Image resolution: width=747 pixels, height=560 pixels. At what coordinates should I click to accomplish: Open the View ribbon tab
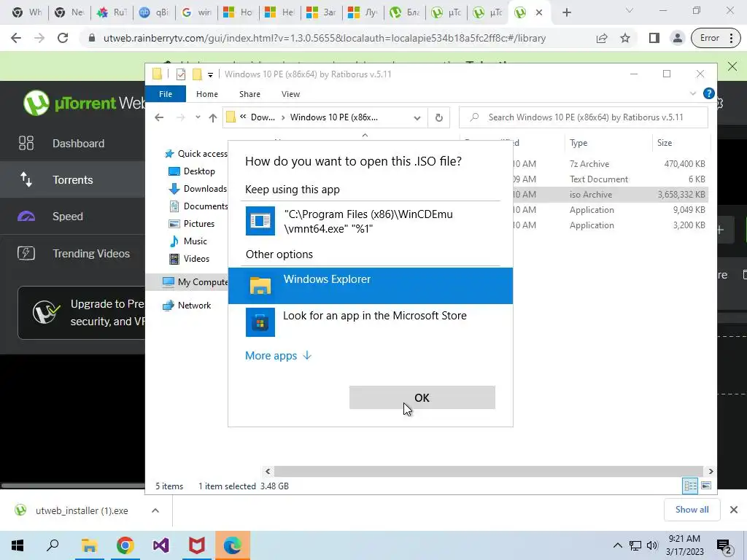coord(290,94)
